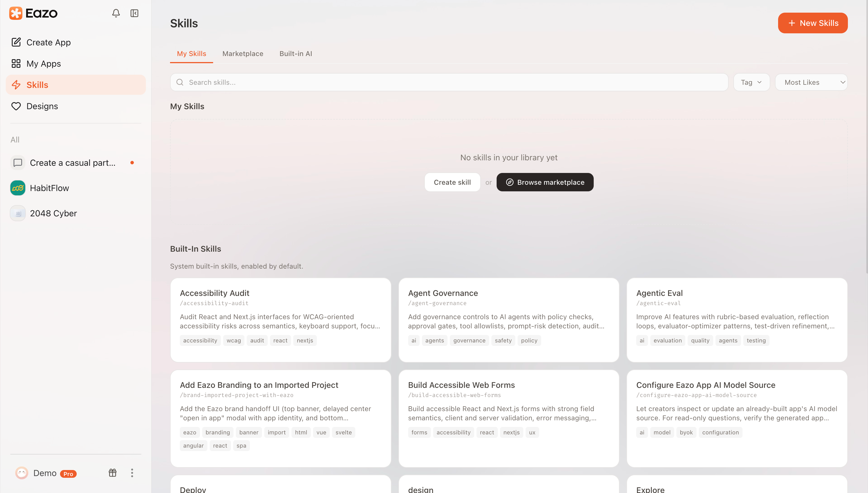The height and width of the screenshot is (493, 868).
Task: Click the audit tag on Accessibility Audit
Action: point(257,340)
